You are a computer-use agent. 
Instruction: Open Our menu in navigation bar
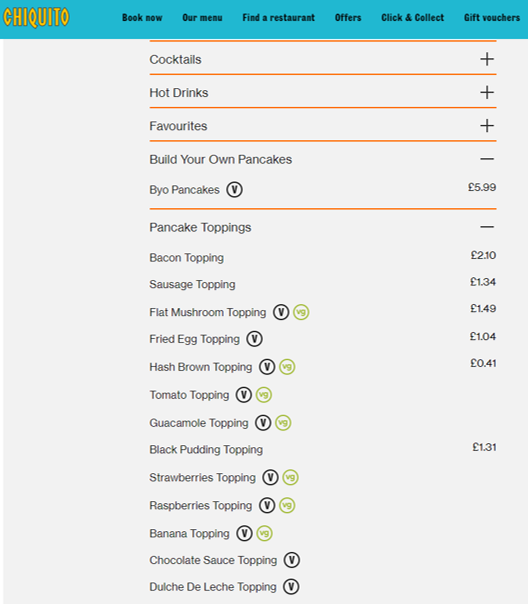[202, 18]
